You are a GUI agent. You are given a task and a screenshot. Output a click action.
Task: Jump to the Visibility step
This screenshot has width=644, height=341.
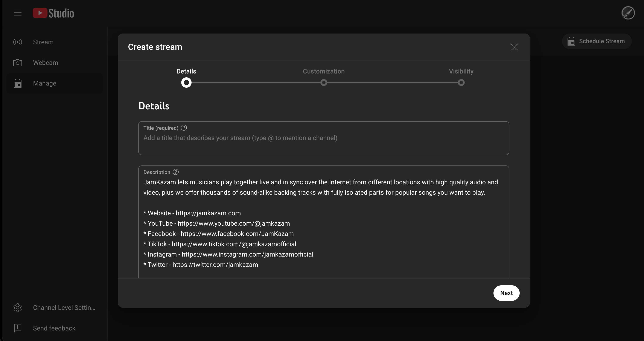[461, 71]
